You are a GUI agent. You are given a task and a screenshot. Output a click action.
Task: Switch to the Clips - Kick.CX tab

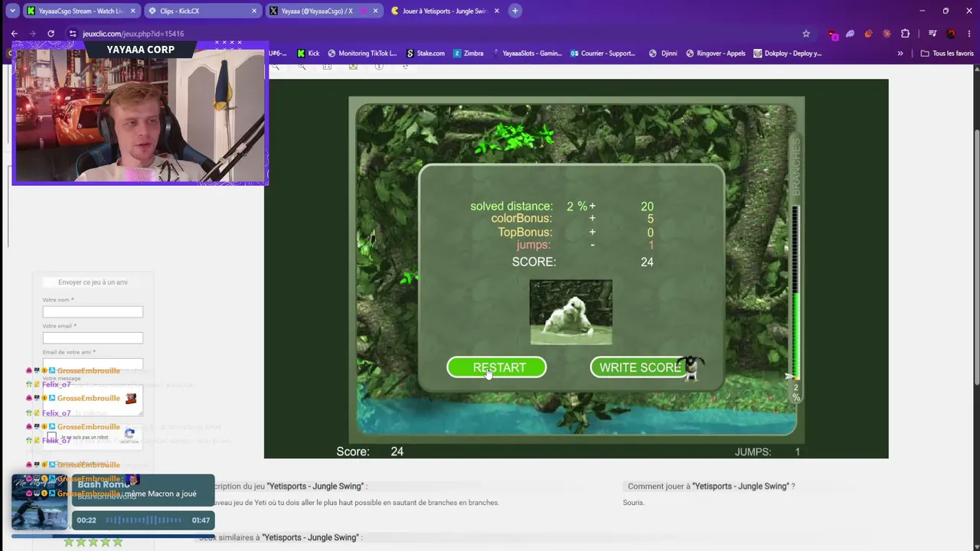202,11
